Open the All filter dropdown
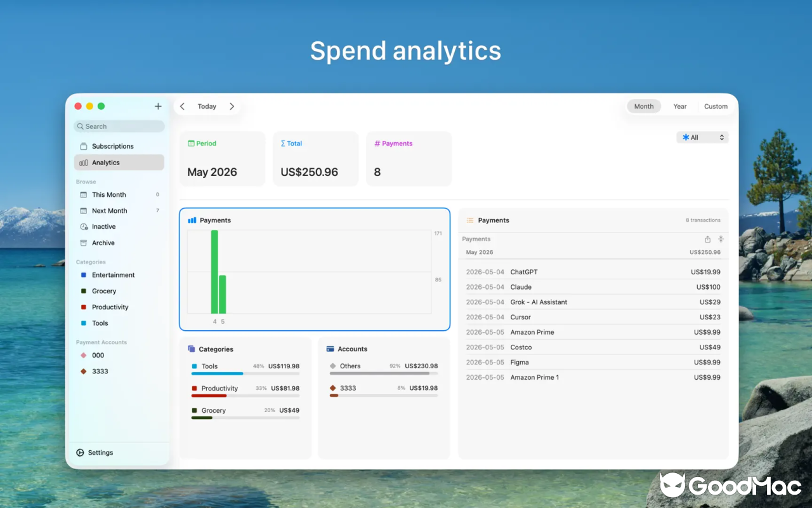 [x=703, y=137]
